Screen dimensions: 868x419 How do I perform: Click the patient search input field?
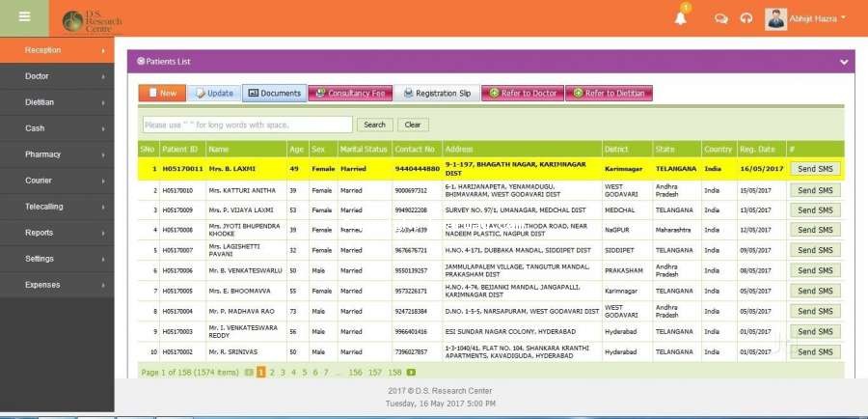(x=247, y=125)
